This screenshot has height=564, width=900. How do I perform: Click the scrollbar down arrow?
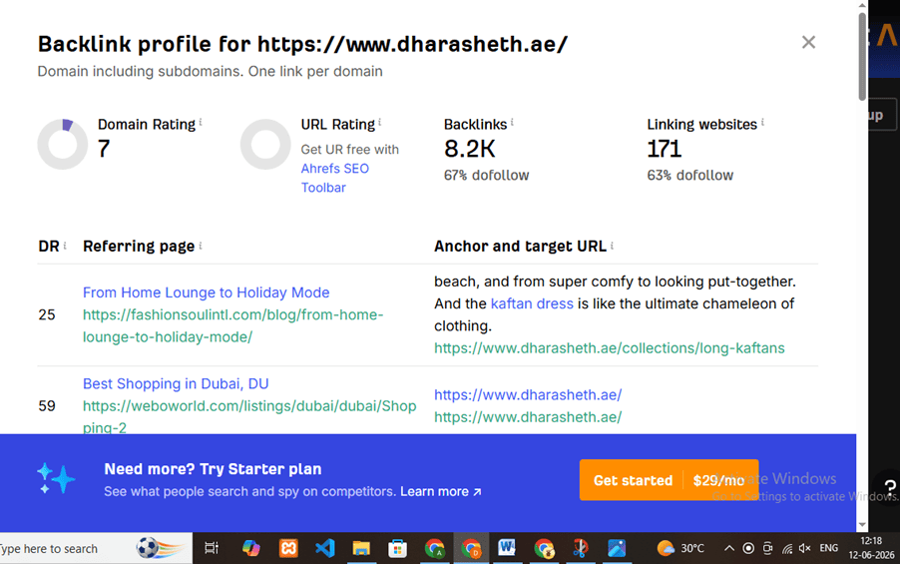pyautogui.click(x=862, y=524)
